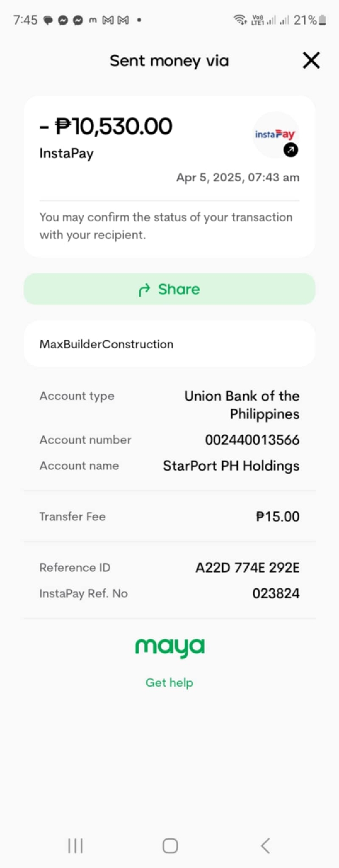Open the Get help link
This screenshot has width=339, height=868.
(169, 682)
